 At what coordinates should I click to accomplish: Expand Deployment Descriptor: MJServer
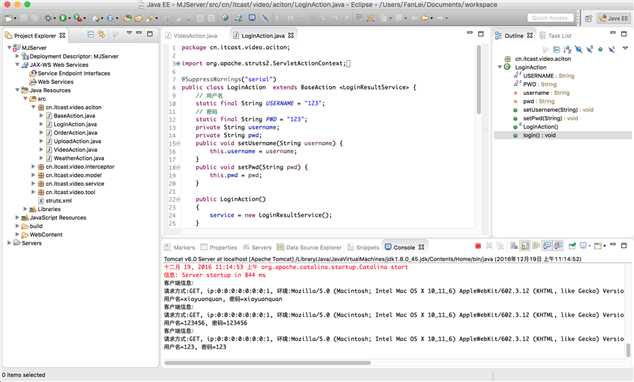pos(17,56)
